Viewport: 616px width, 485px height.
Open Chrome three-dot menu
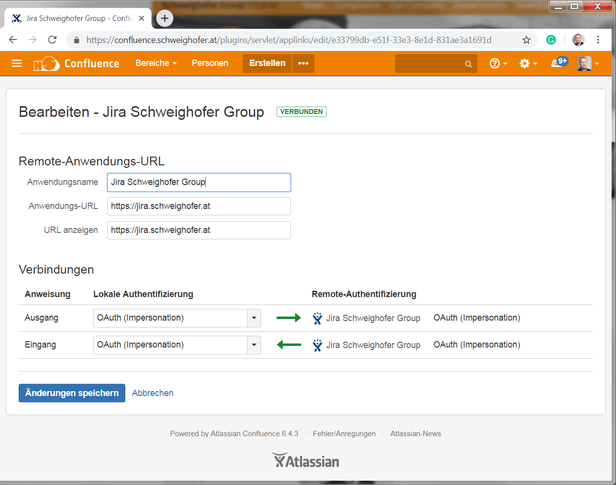[x=598, y=40]
